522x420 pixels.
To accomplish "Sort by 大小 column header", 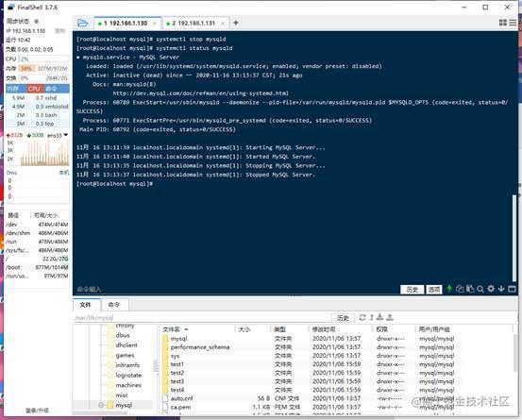I will point(253,329).
